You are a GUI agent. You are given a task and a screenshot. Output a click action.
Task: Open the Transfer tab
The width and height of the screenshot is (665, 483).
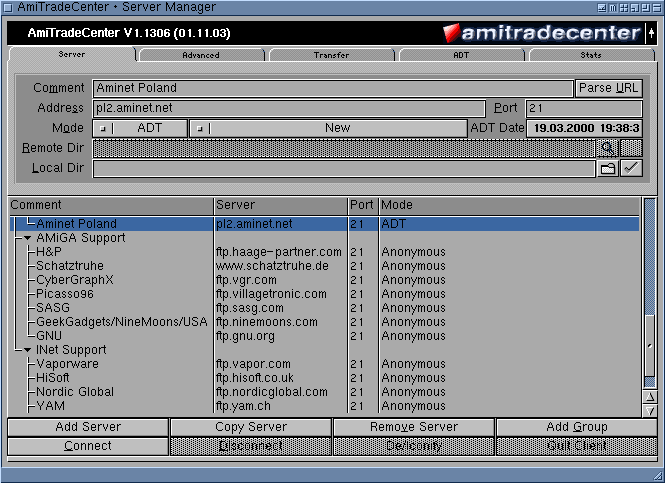coord(331,55)
